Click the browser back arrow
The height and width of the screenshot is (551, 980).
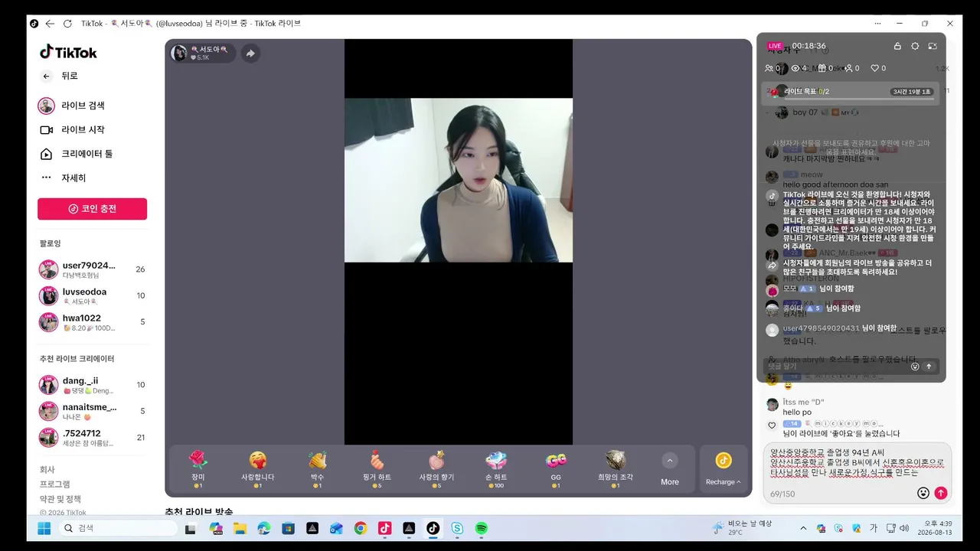[50, 24]
